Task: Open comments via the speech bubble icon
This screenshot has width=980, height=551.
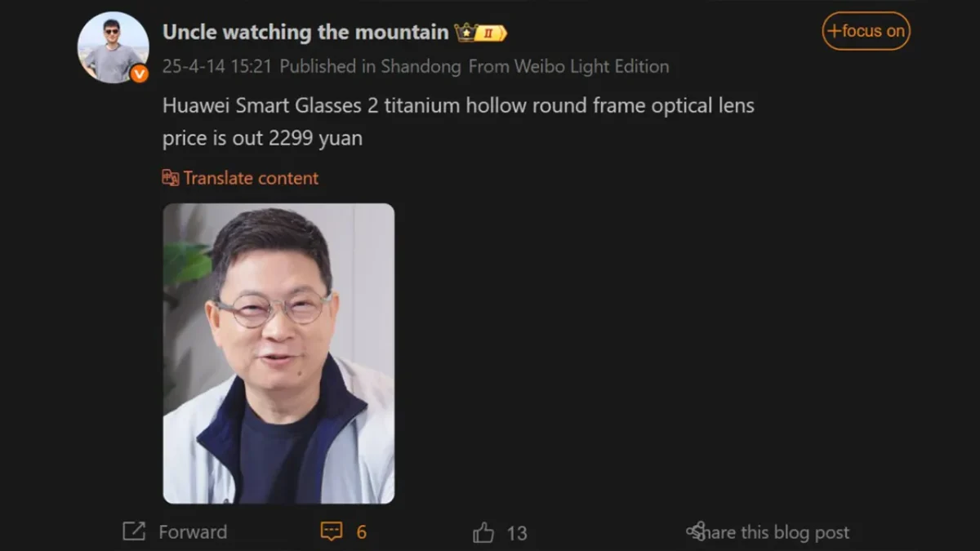Action: click(331, 532)
